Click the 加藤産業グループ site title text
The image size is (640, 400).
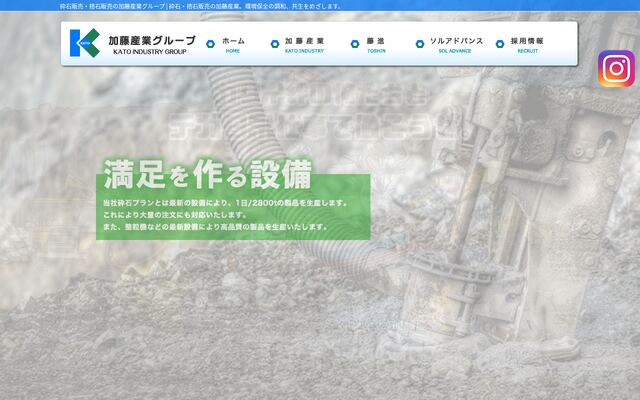(152, 40)
